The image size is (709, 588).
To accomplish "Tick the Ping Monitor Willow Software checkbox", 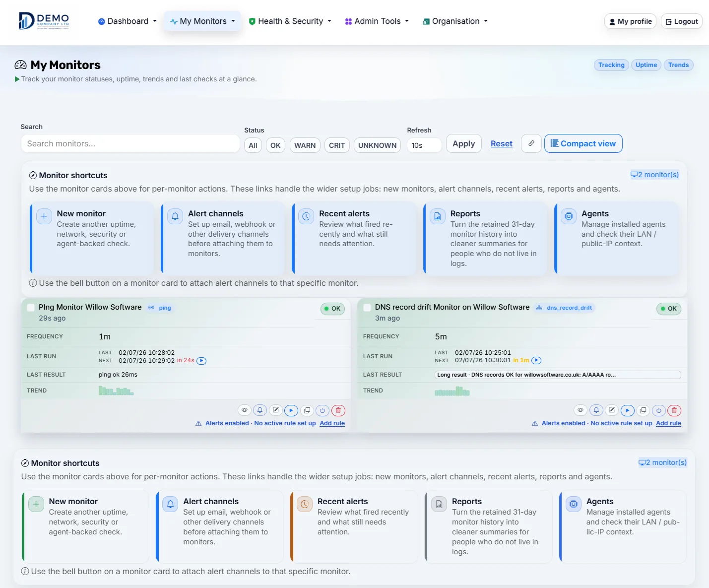I will click(x=31, y=308).
